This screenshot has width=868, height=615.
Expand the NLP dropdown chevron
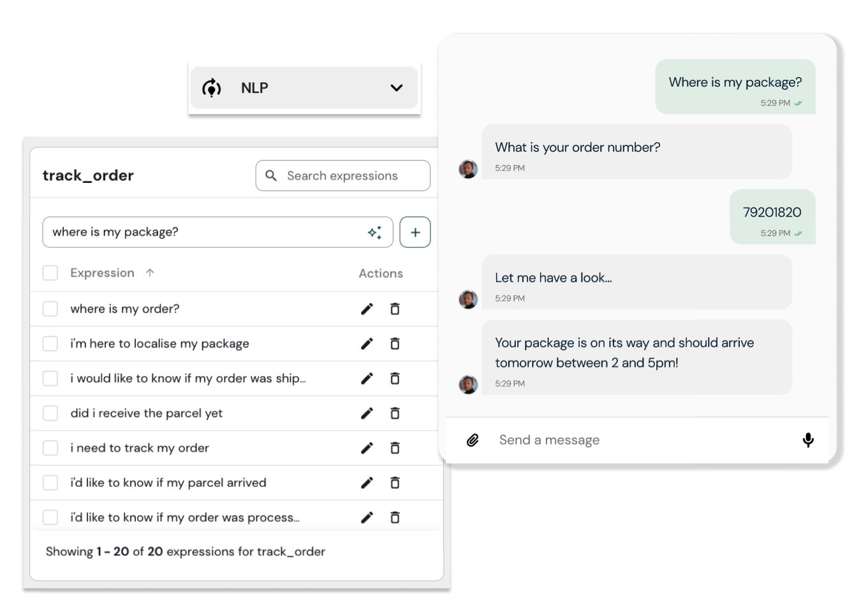(x=397, y=88)
